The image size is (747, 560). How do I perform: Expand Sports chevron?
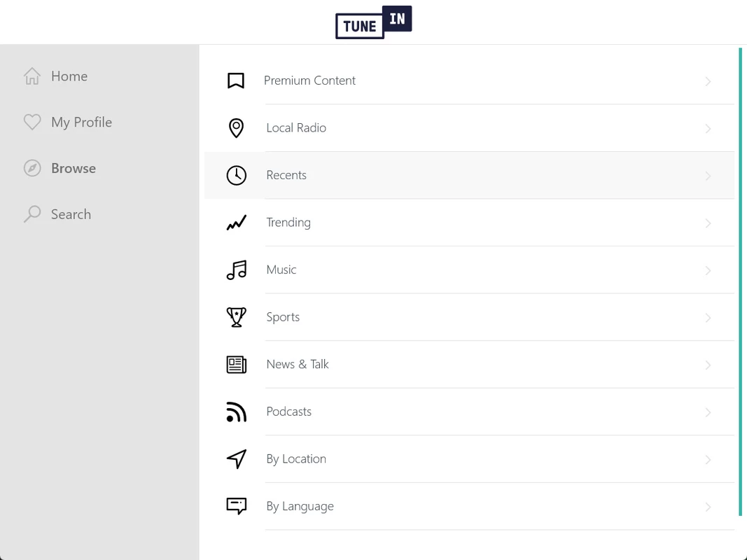(708, 318)
